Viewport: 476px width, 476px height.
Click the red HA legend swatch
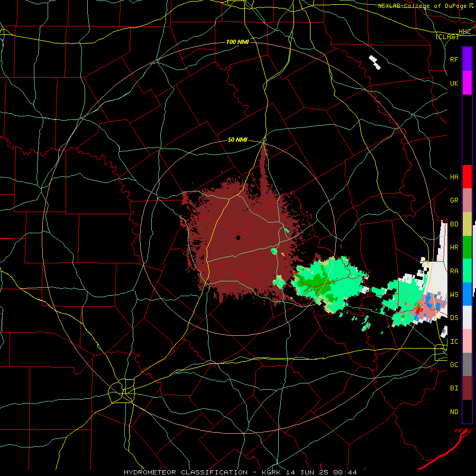(467, 177)
